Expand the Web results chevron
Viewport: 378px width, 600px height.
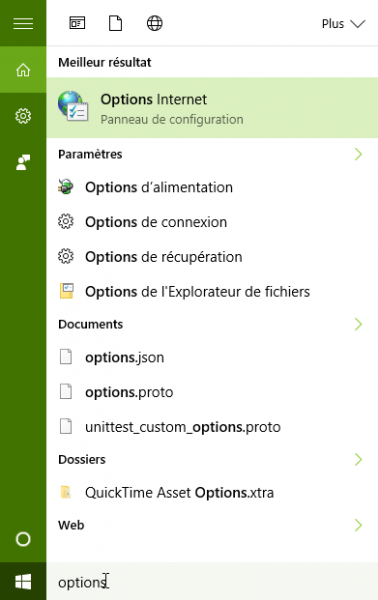click(358, 525)
